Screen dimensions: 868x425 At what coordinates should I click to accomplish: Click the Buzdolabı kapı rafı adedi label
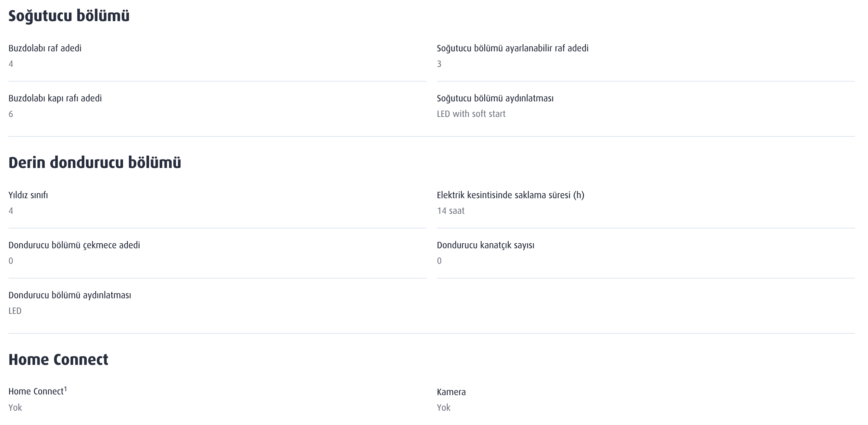click(55, 98)
